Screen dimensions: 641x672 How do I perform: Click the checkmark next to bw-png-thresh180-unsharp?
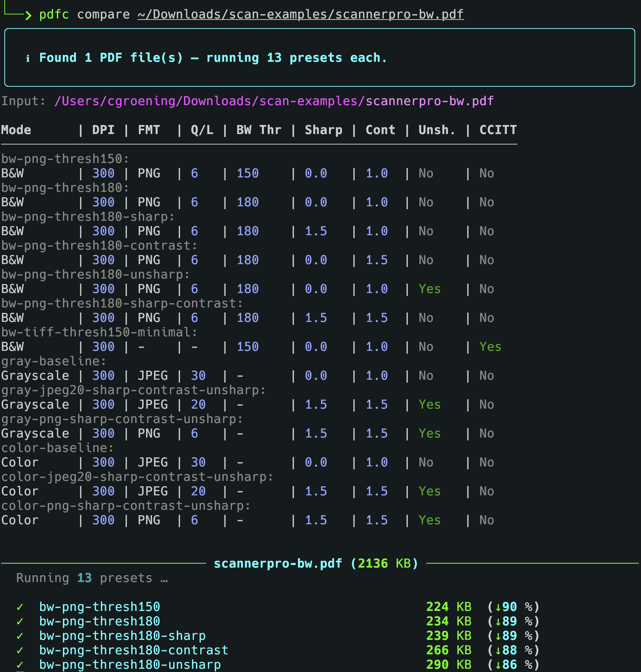[21, 664]
